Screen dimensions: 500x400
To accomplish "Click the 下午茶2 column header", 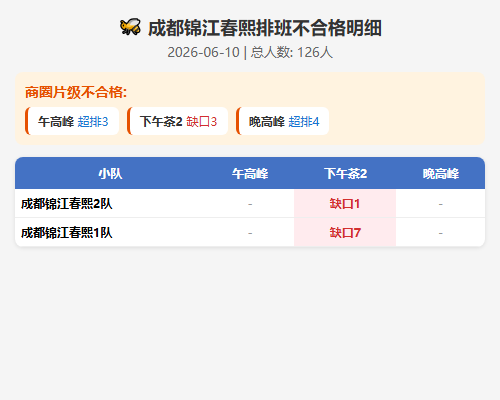I will tap(345, 174).
